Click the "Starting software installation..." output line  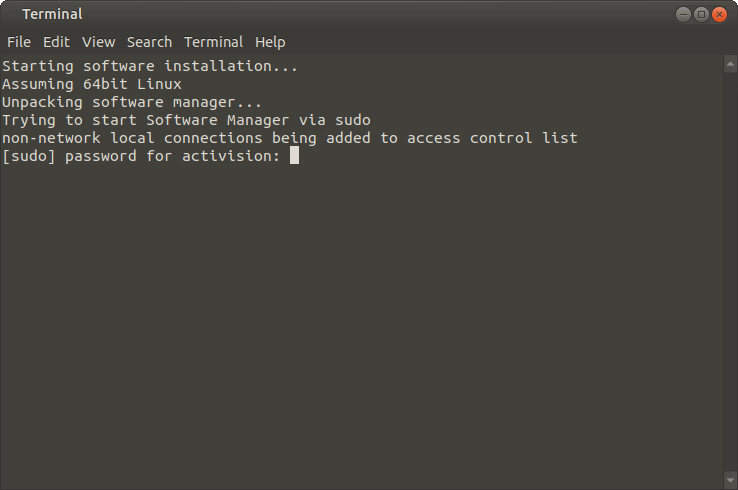(x=150, y=66)
